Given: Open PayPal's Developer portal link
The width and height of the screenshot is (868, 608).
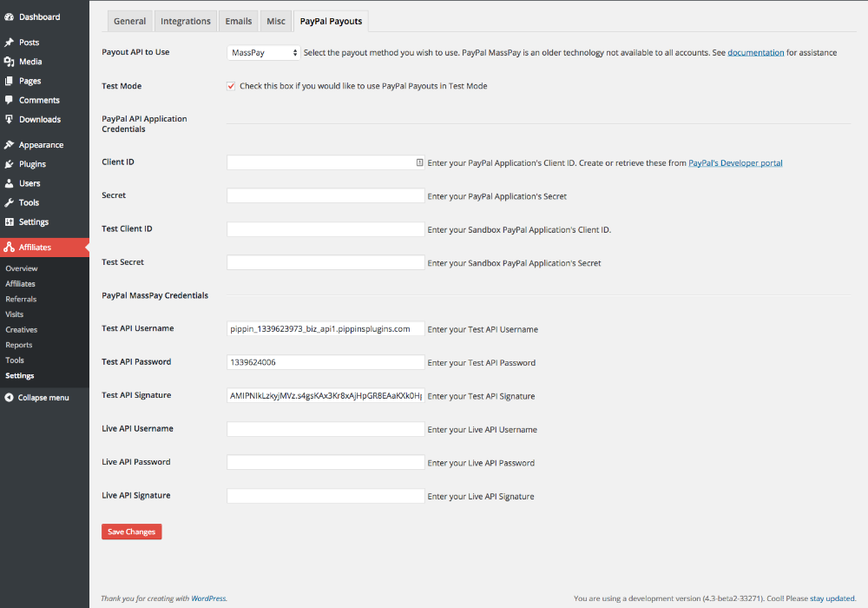Looking at the screenshot, I should point(735,162).
